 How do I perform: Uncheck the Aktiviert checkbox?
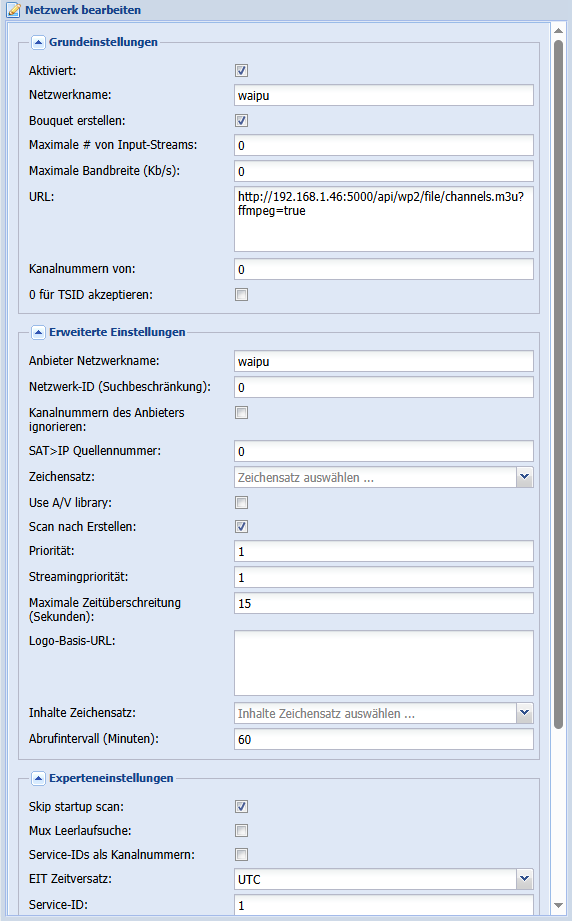click(241, 70)
